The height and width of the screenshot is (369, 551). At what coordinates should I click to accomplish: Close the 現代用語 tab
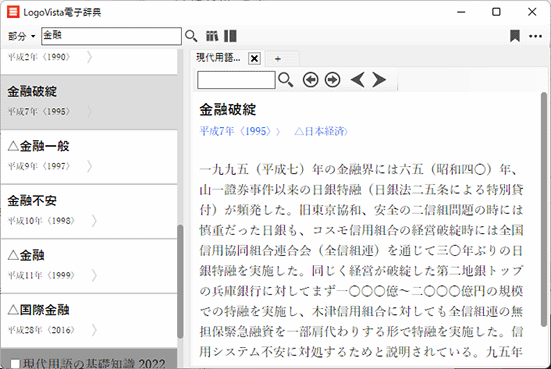point(254,58)
